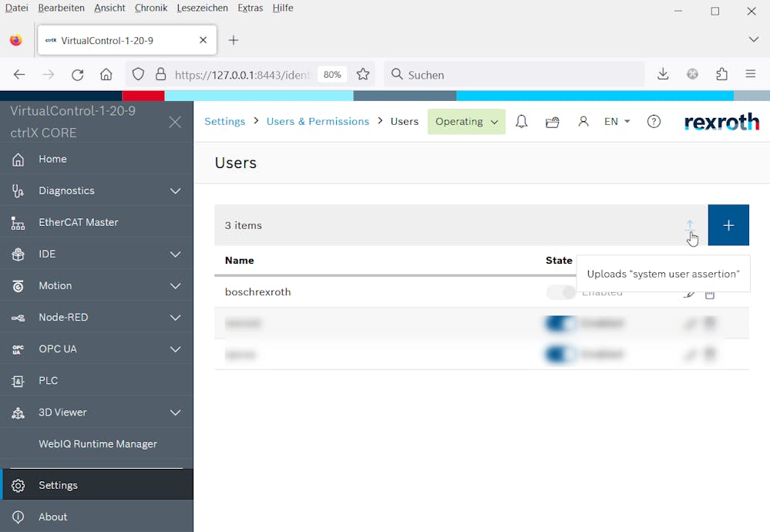
Task: Click the Node-RED icon in sidebar
Action: (18, 318)
